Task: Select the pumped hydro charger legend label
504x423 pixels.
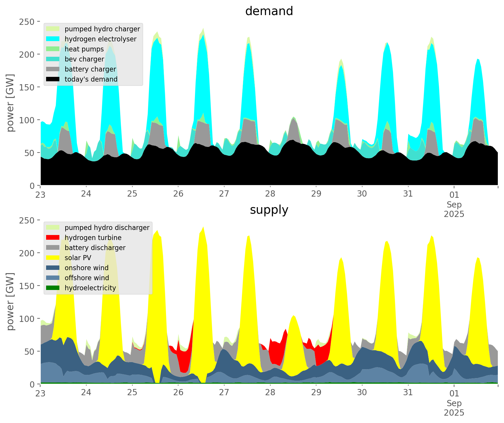Action: coord(102,29)
